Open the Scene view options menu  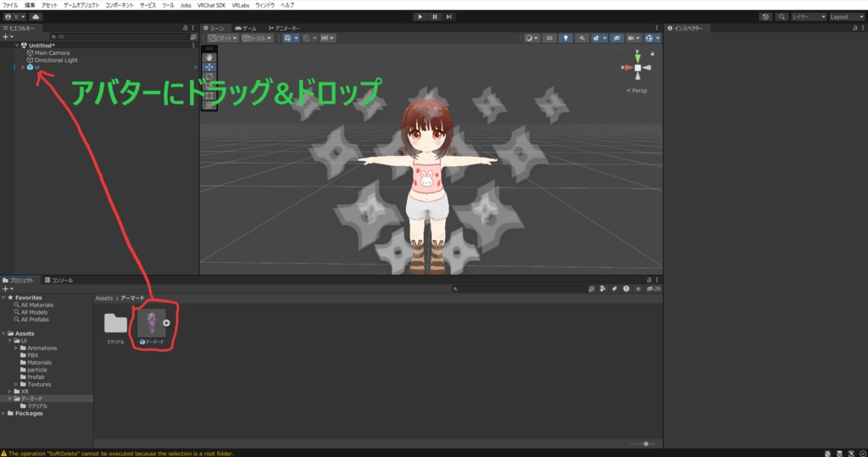pyautogui.click(x=657, y=28)
